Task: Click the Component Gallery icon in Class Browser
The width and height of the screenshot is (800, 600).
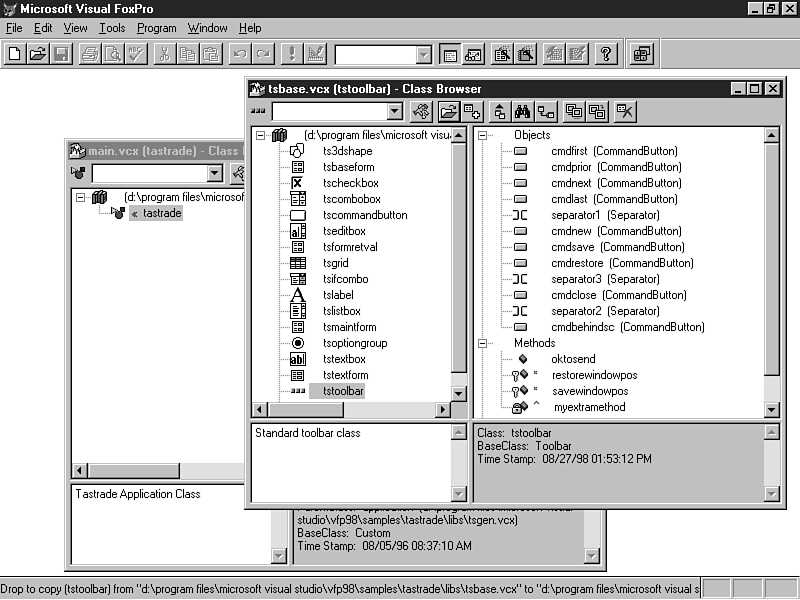Action: pyautogui.click(x=421, y=111)
